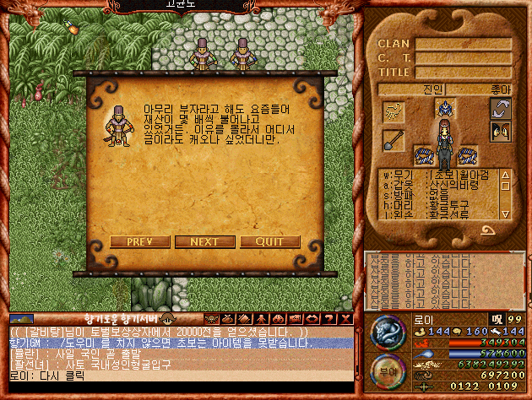Click the player avatar in equipment panel

tap(445, 145)
